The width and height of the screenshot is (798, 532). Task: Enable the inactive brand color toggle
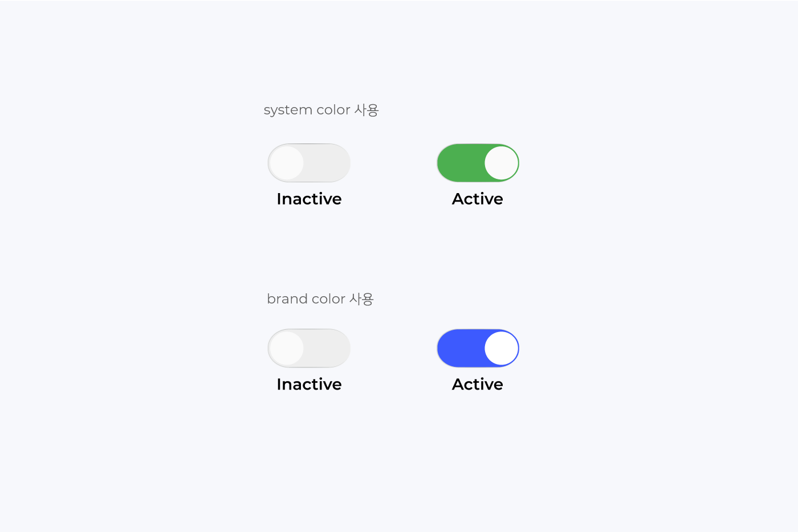point(309,348)
